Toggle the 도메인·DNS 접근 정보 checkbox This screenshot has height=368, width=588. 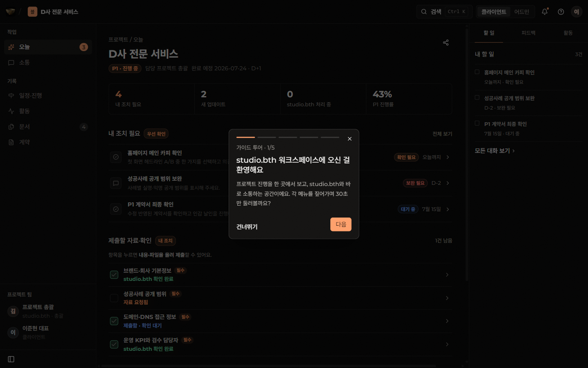[x=114, y=321]
